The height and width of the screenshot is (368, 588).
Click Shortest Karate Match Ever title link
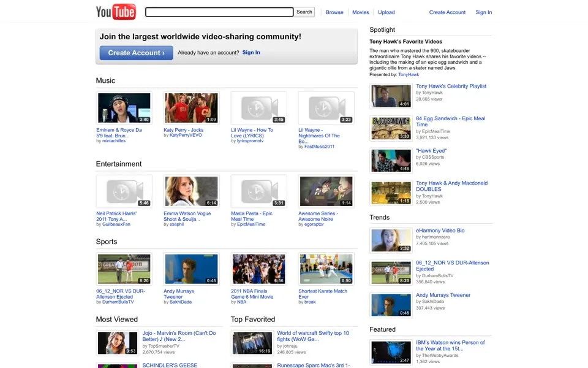coord(323,294)
